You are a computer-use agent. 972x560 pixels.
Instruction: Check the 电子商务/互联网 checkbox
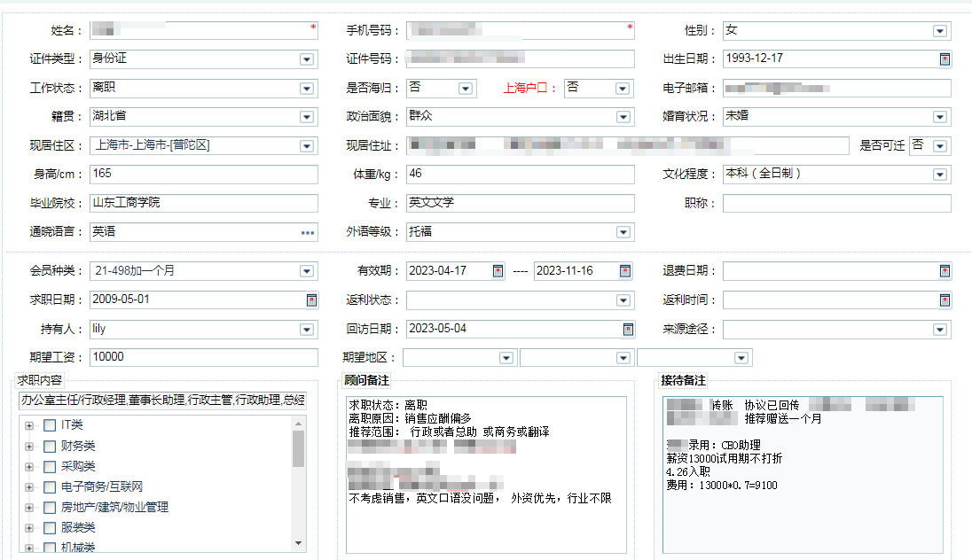(x=50, y=487)
